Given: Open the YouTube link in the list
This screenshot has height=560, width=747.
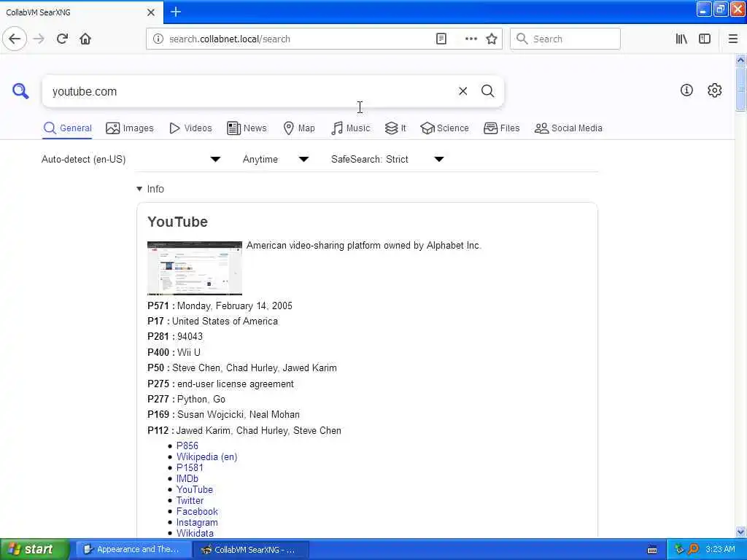Looking at the screenshot, I should tap(194, 489).
